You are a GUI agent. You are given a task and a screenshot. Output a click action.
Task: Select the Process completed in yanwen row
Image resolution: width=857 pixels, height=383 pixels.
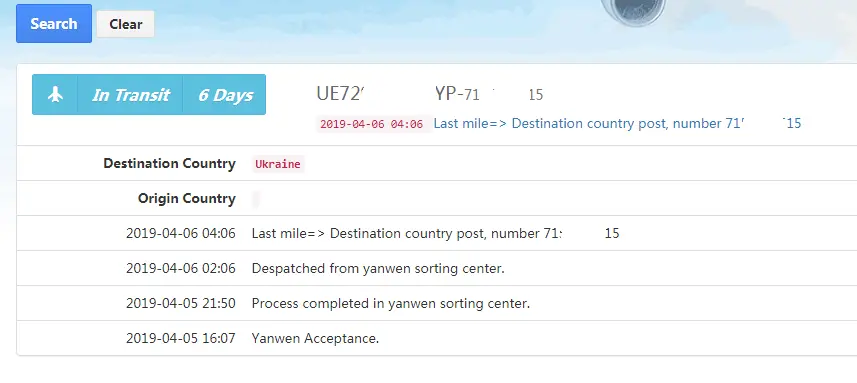pyautogui.click(x=437, y=303)
